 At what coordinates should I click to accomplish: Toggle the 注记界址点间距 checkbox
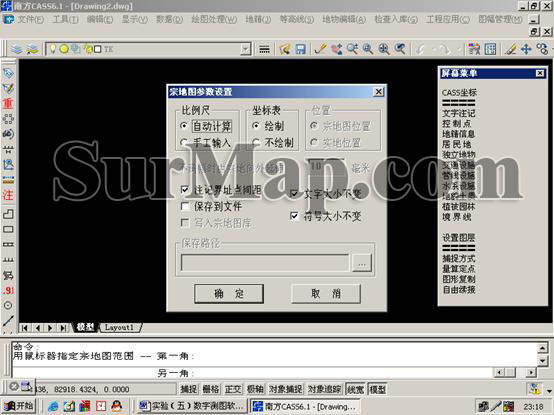pyautogui.click(x=184, y=190)
